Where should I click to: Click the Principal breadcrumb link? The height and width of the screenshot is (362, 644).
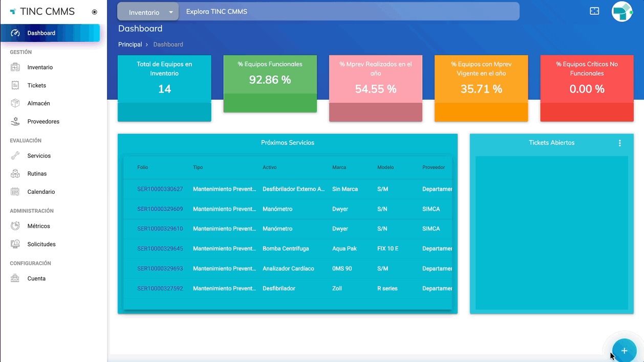[x=130, y=44]
